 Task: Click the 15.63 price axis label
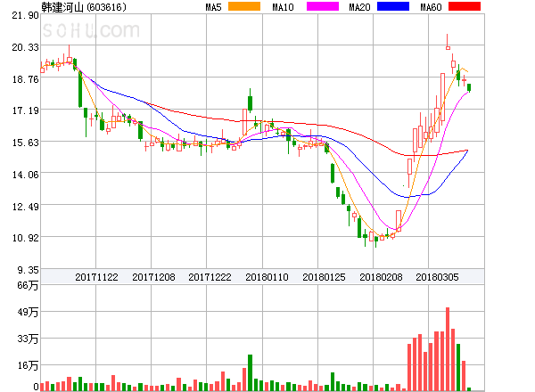tap(25, 143)
